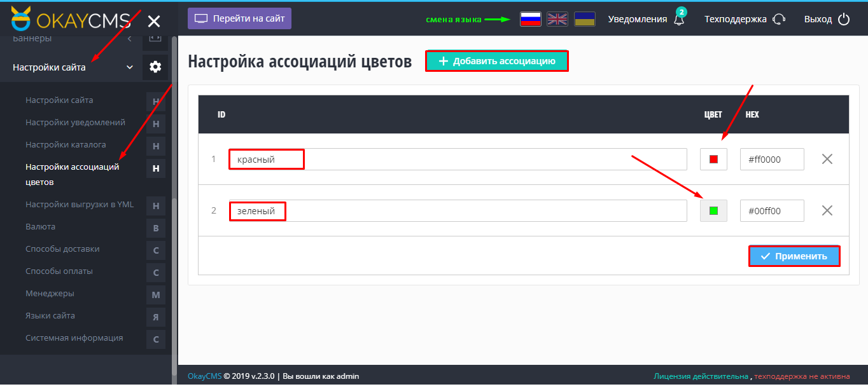Click the #00ff00 HEX input field

(x=771, y=210)
